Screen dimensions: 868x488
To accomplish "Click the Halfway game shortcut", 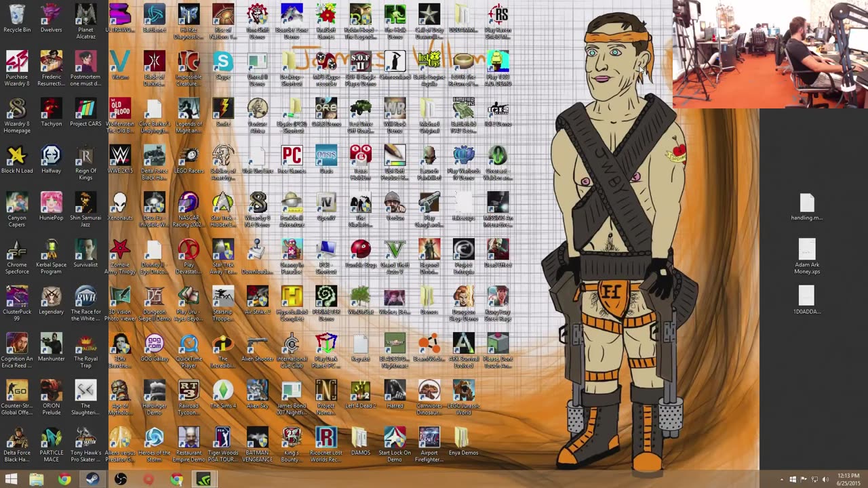I will tap(51, 159).
